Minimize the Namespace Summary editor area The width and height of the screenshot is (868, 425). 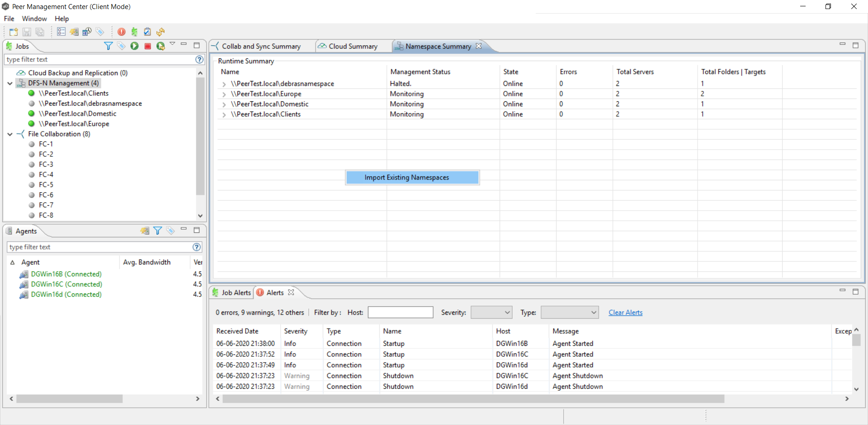842,44
